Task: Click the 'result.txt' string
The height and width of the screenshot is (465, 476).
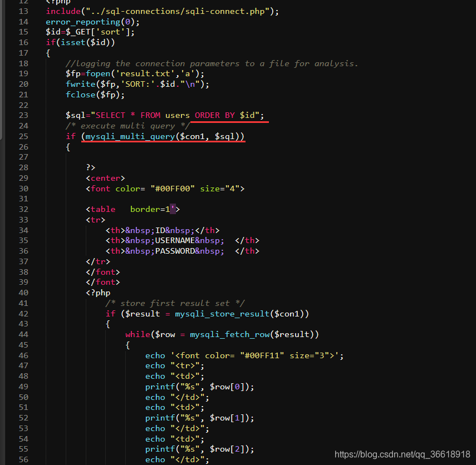Action: coord(145,74)
